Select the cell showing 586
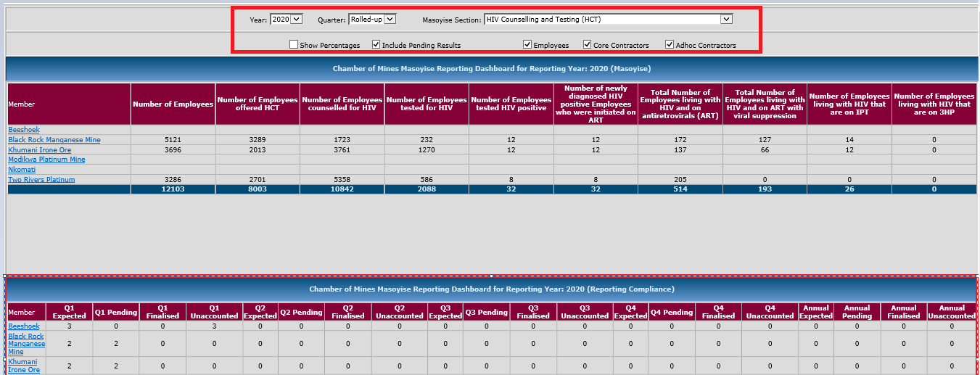Screen dimensions: 980x375 [x=427, y=179]
